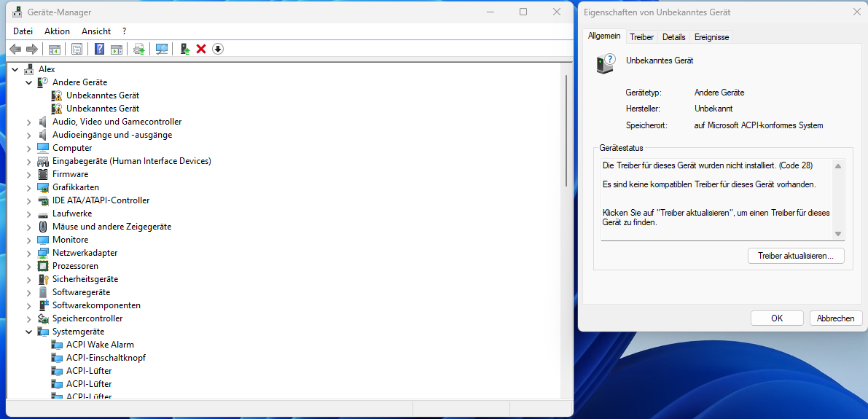This screenshot has height=419, width=868.
Task: Click the Softwarekomponenten category icon
Action: pos(43,305)
